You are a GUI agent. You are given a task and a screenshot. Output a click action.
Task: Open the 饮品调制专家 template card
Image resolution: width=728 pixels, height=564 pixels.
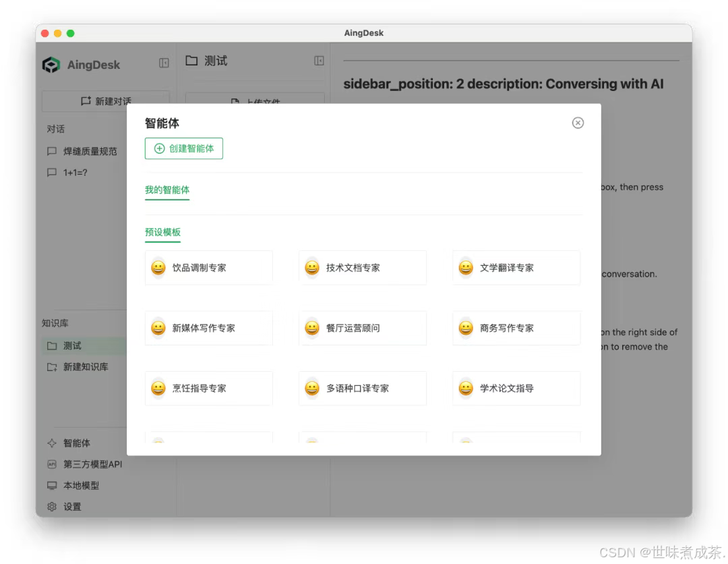[209, 268]
